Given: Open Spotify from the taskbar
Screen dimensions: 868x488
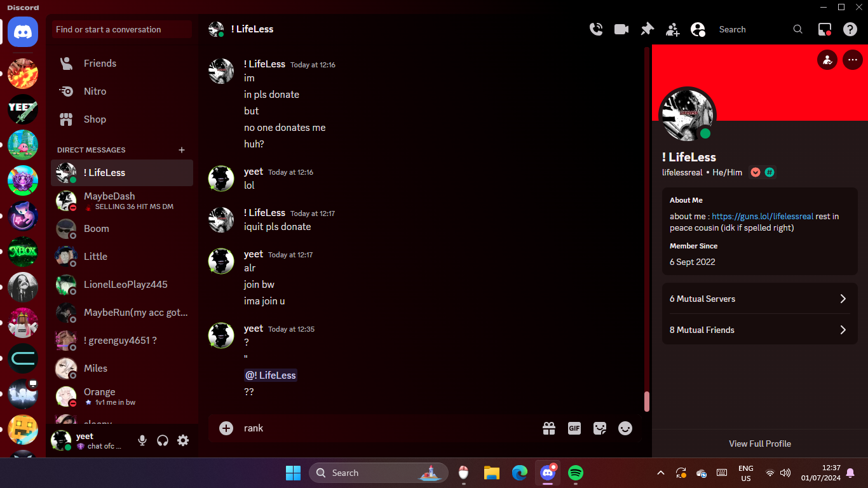Looking at the screenshot, I should [x=576, y=473].
